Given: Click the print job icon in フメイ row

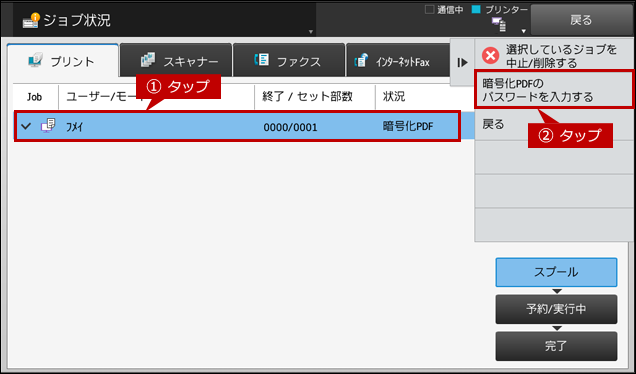Looking at the screenshot, I should 48,125.
